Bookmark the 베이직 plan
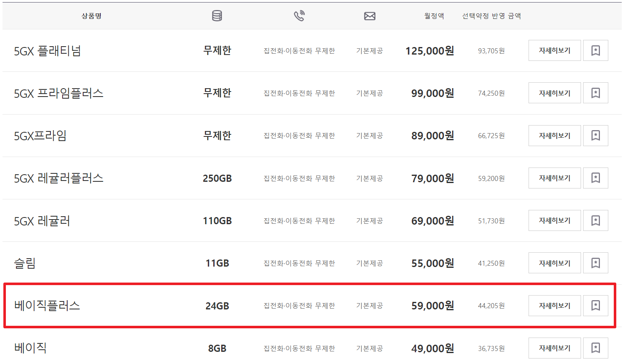 596,348
